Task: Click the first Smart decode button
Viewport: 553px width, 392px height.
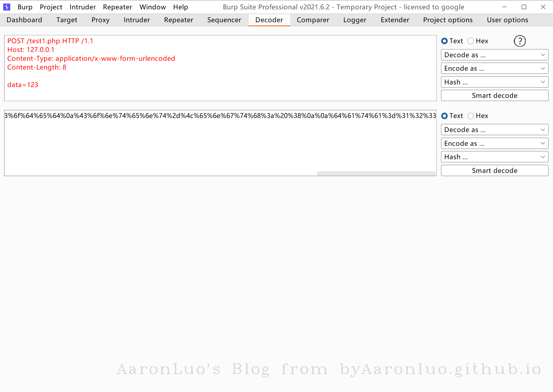Action: [x=495, y=96]
